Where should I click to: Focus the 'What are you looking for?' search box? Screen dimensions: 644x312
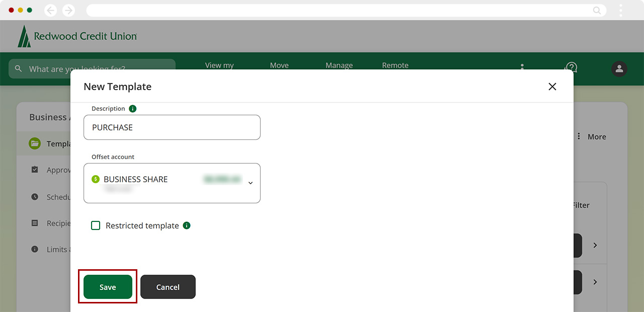[x=92, y=69]
